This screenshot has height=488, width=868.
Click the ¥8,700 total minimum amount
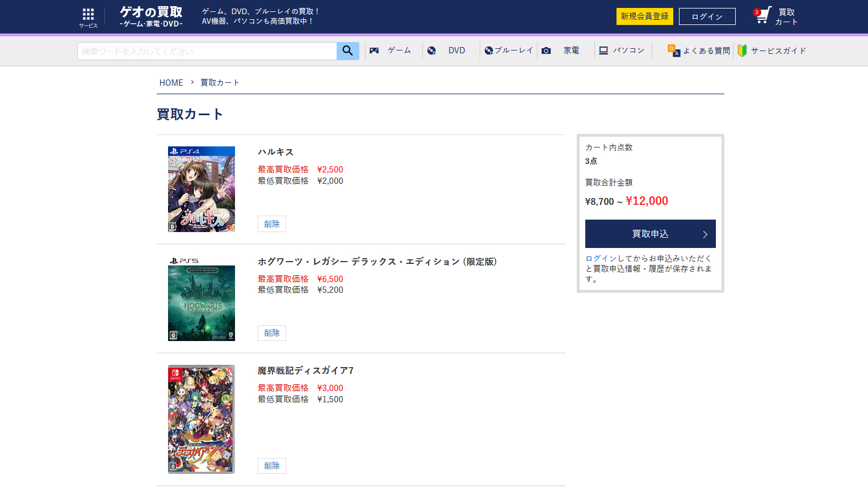pos(599,201)
